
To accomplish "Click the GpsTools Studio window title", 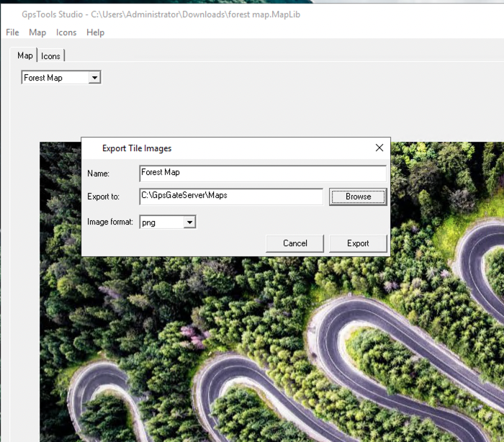I will pos(161,14).
